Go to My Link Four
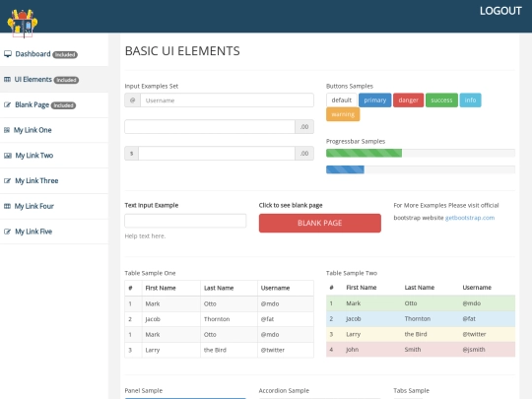532x399 pixels. pyautogui.click(x=54, y=206)
